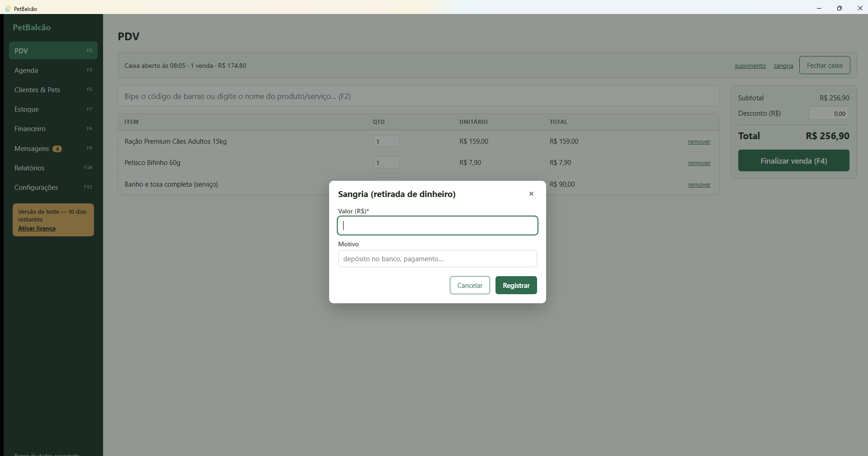
Task: Open the Financeiro section
Action: coord(53,129)
